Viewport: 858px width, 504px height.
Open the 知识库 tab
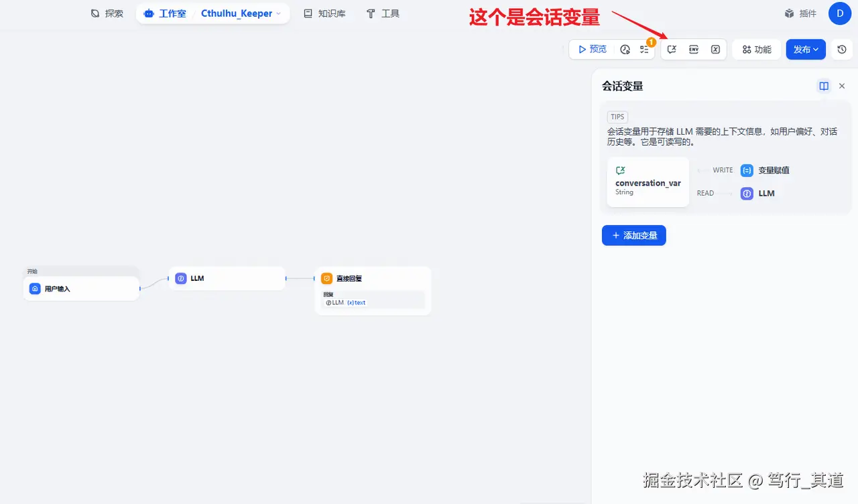pos(324,13)
